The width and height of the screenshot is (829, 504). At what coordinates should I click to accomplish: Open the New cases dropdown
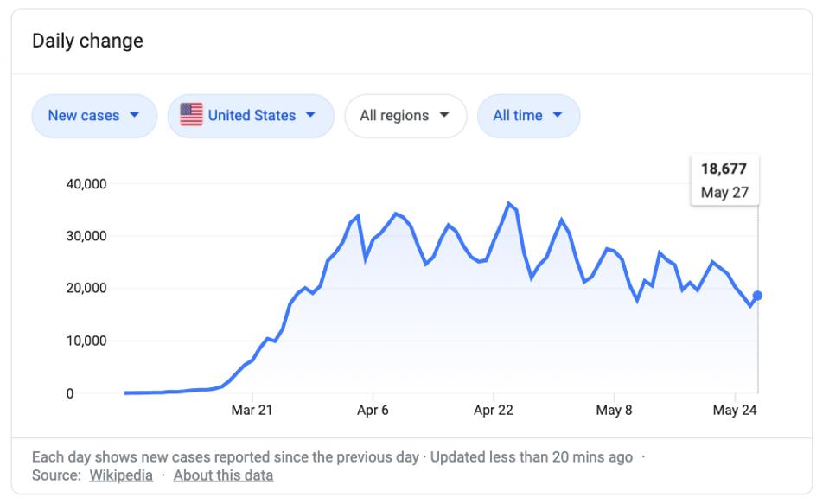pyautogui.click(x=94, y=116)
